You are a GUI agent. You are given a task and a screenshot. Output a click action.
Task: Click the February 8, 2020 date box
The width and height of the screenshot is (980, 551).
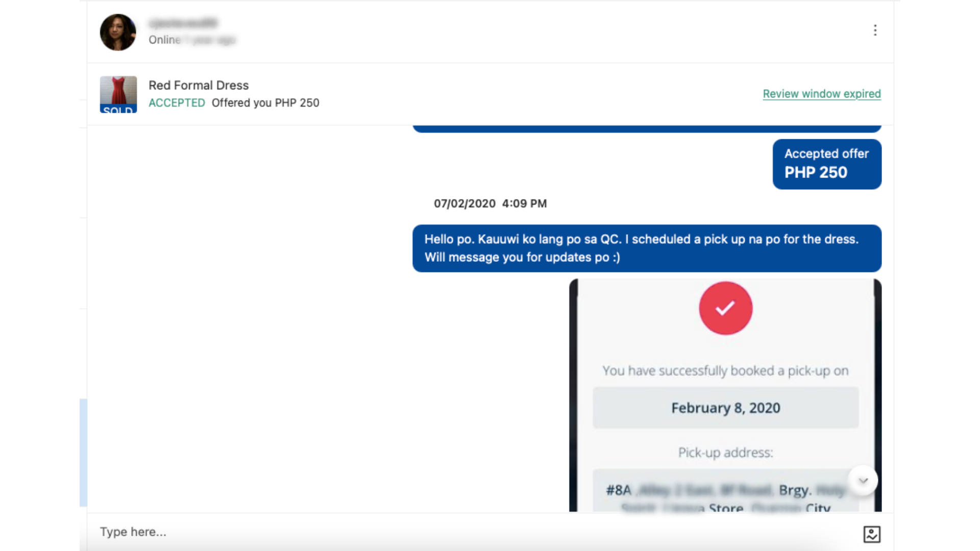(x=725, y=408)
